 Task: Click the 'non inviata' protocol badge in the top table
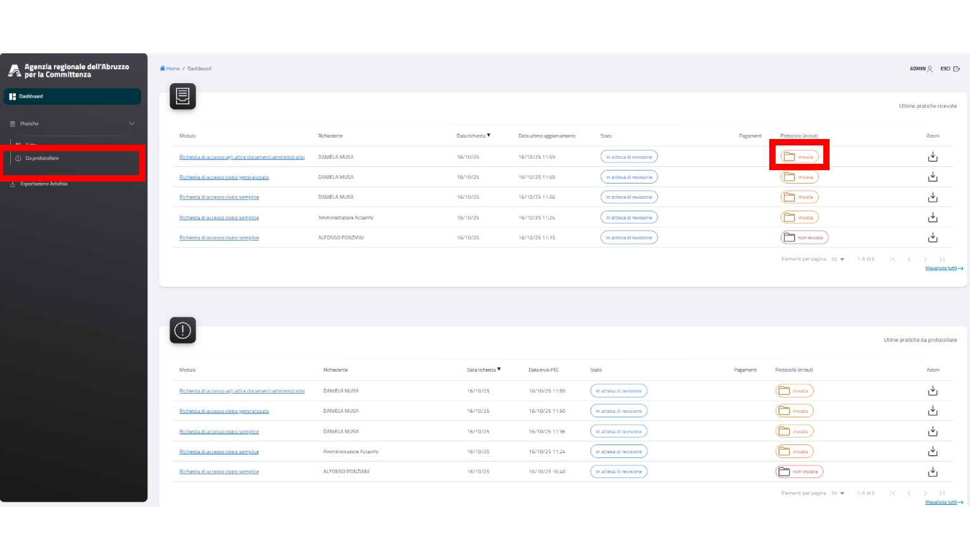(x=804, y=237)
